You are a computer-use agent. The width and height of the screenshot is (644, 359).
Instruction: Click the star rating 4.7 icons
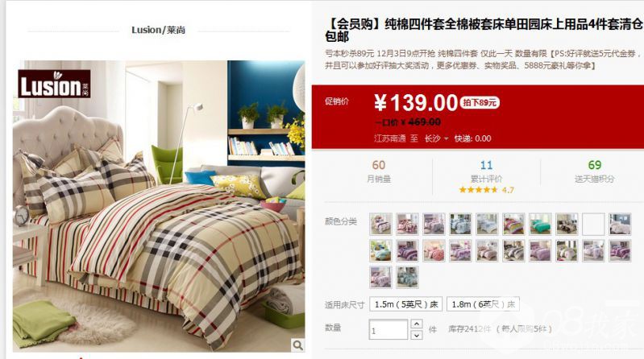(478, 189)
